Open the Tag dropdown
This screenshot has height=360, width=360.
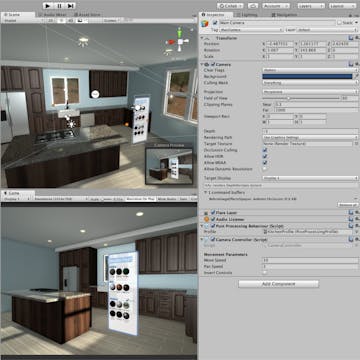tap(251, 30)
